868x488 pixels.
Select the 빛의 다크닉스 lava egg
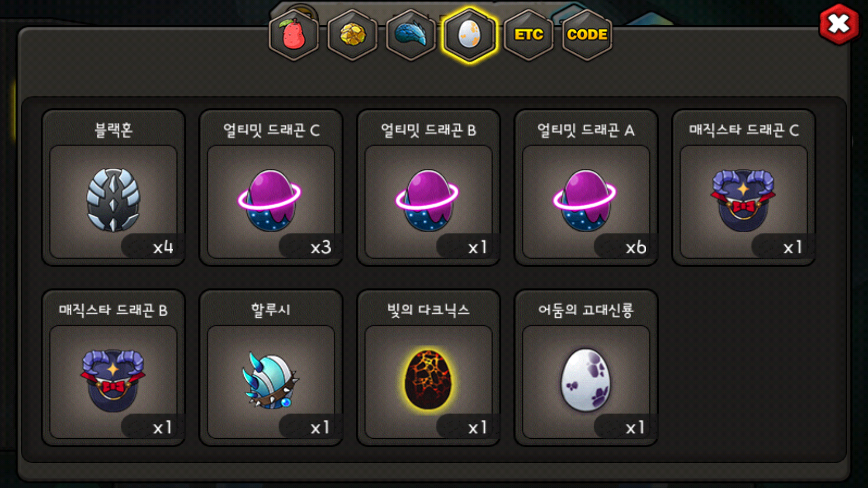click(428, 380)
